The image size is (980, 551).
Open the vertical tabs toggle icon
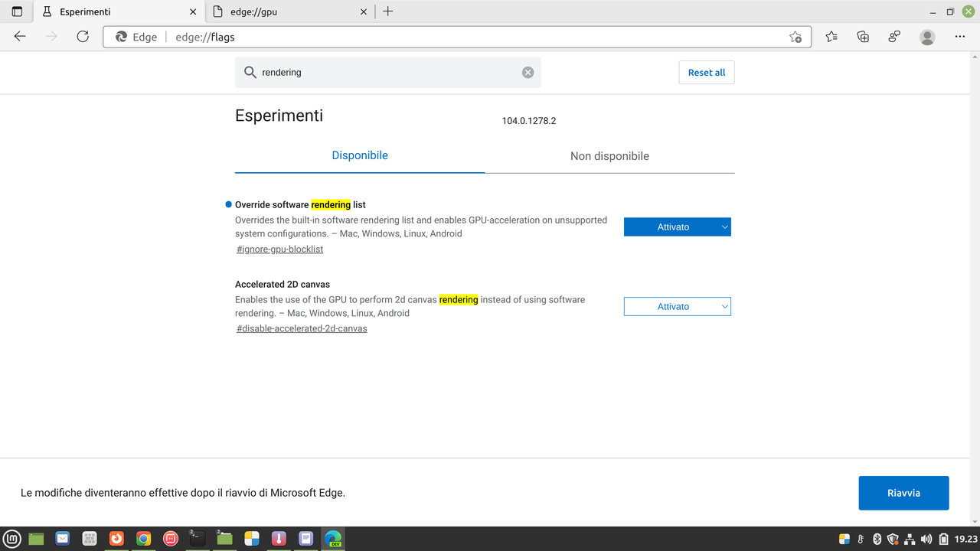[x=17, y=11]
